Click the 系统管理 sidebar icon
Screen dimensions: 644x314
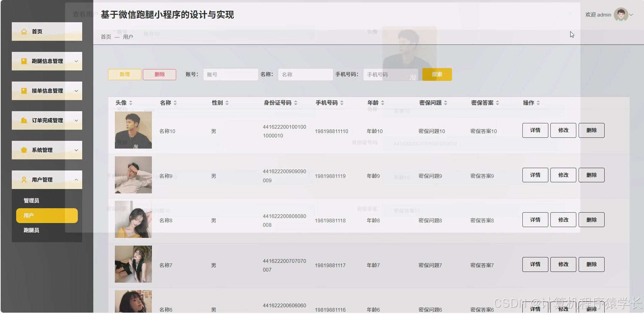(24, 150)
